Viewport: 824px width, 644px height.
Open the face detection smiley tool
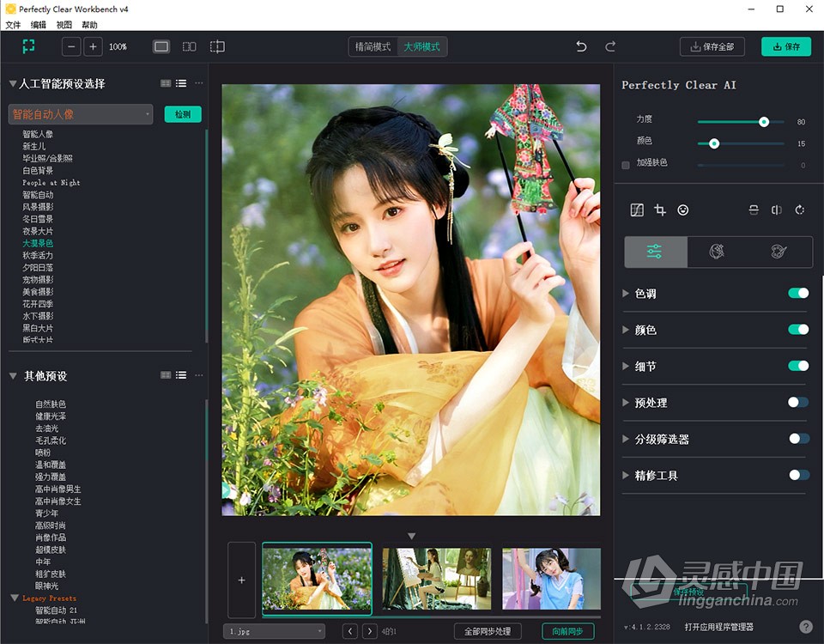point(682,210)
